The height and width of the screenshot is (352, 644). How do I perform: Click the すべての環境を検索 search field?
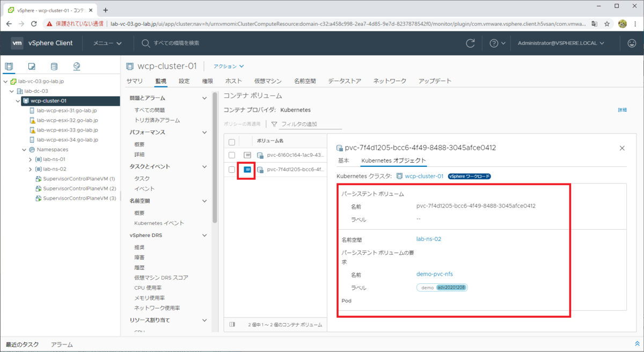coord(177,43)
